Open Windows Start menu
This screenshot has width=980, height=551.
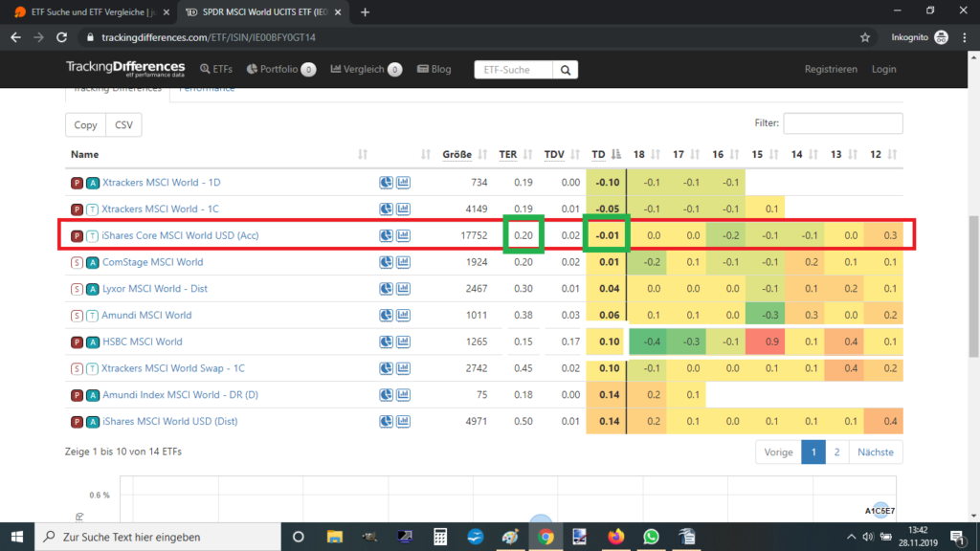(x=17, y=537)
